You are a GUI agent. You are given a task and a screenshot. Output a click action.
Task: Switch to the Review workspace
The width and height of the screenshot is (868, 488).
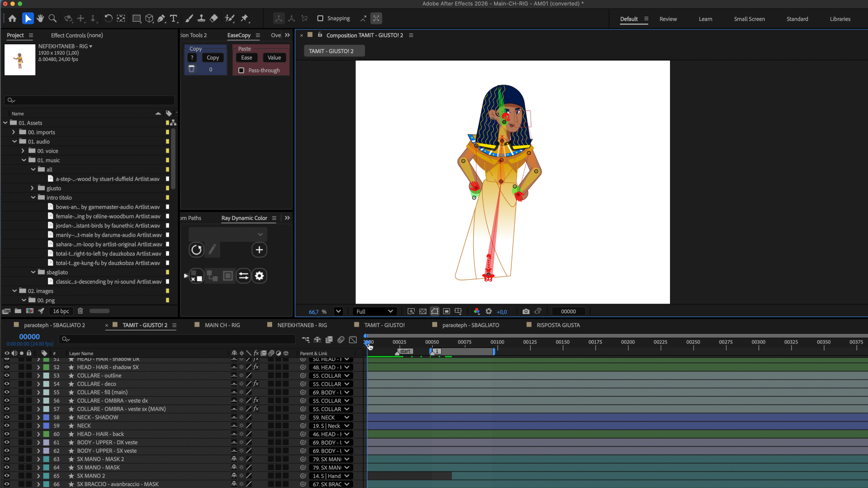tap(668, 19)
